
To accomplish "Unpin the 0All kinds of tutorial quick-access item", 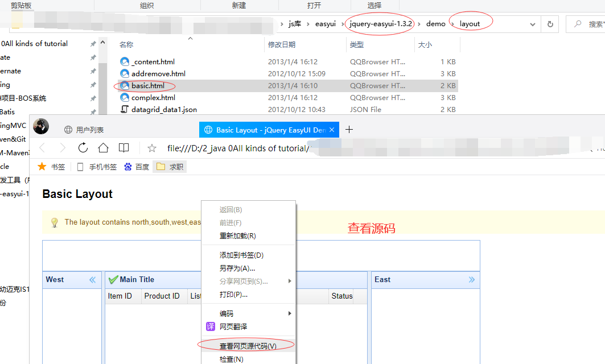I will [x=93, y=44].
